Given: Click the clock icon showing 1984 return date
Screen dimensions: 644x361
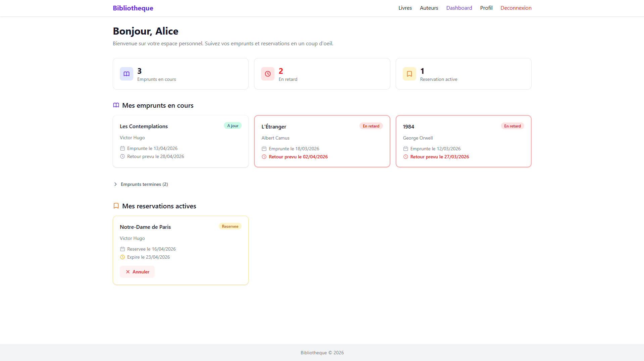Looking at the screenshot, I should [x=406, y=157].
